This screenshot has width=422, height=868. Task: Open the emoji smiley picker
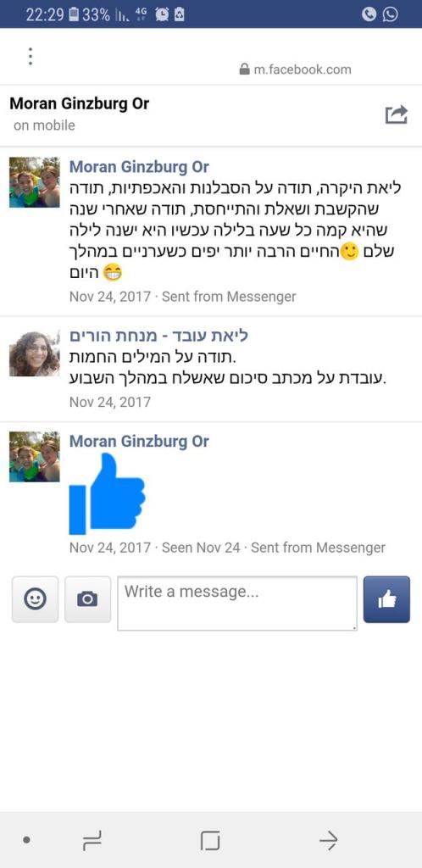[35, 599]
